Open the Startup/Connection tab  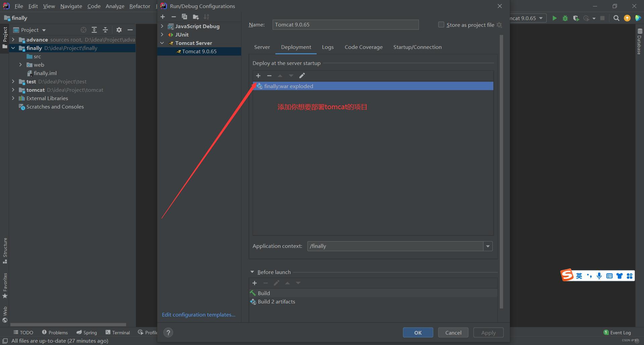click(x=417, y=47)
